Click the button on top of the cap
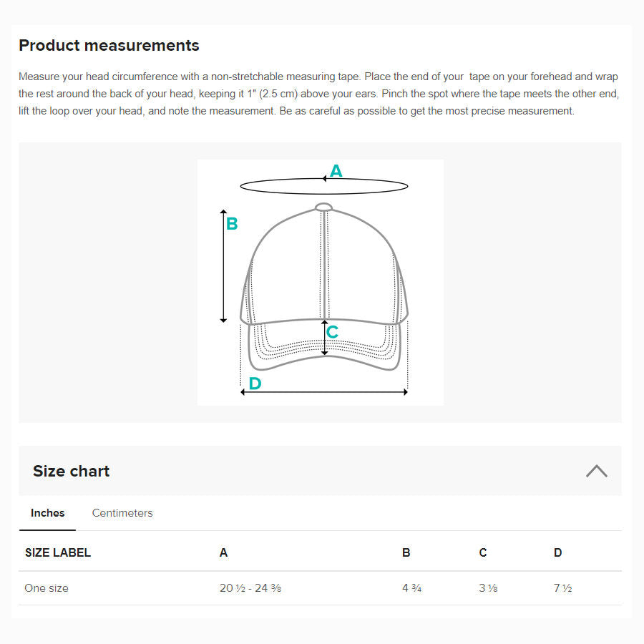The width and height of the screenshot is (644, 644). (x=323, y=208)
